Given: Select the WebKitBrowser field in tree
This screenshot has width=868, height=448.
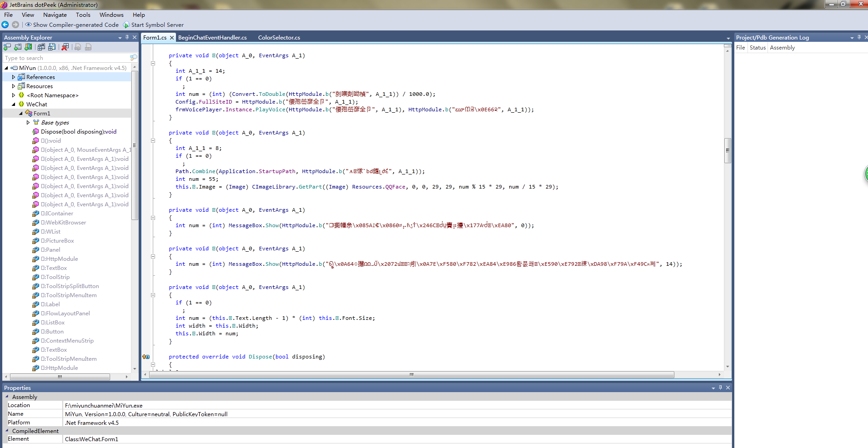Looking at the screenshot, I should tap(63, 222).
